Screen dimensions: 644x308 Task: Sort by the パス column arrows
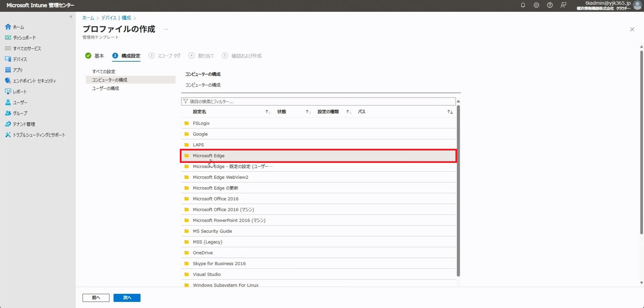coord(450,112)
